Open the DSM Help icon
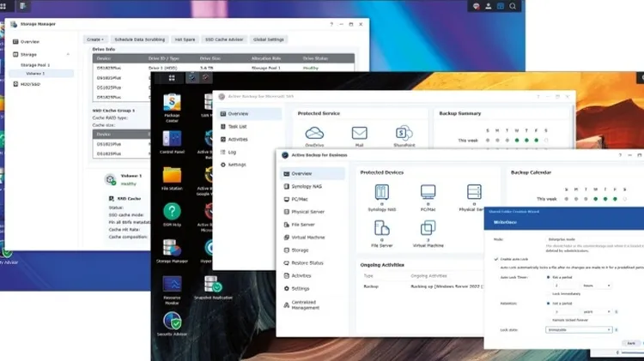 pos(172,211)
